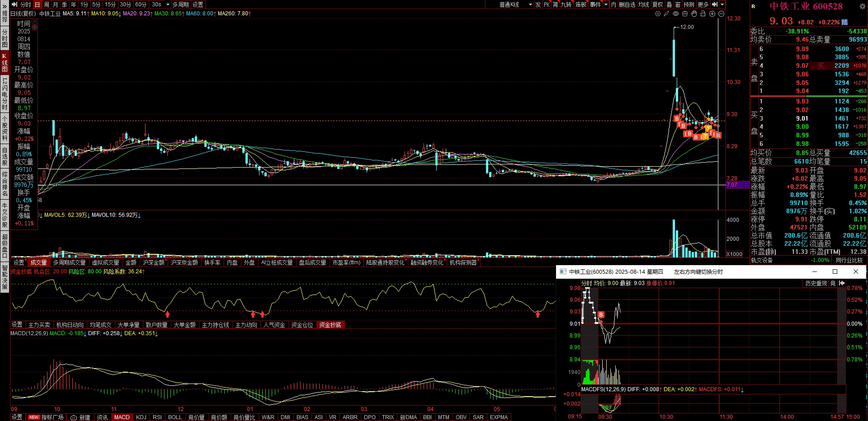
Task: Switch to 分时 intraday period
Action: [26, 5]
